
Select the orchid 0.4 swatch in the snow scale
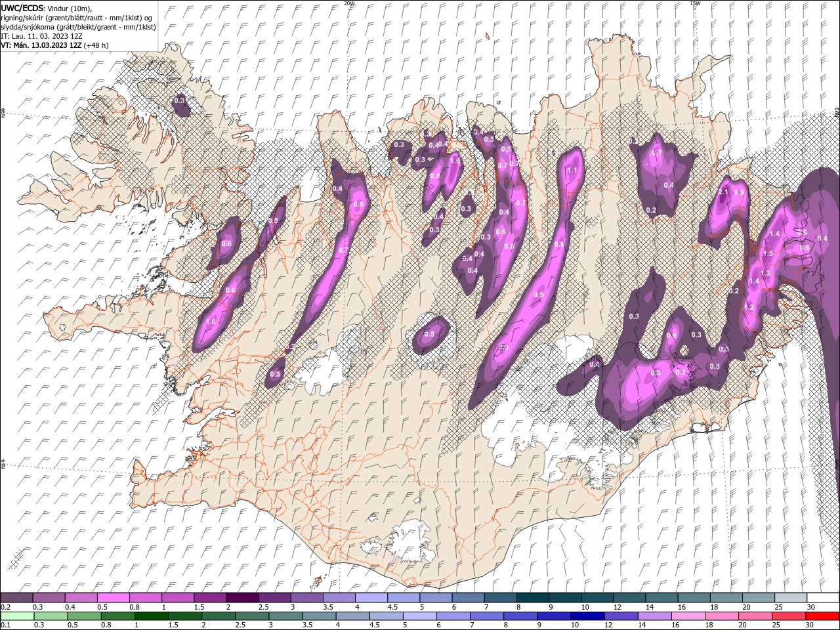coord(81,598)
